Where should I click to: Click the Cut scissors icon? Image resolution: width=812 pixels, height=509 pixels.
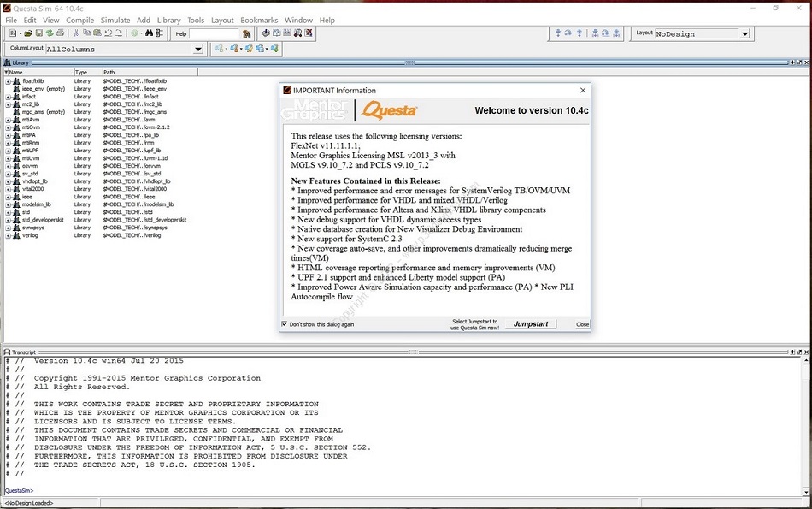point(76,33)
